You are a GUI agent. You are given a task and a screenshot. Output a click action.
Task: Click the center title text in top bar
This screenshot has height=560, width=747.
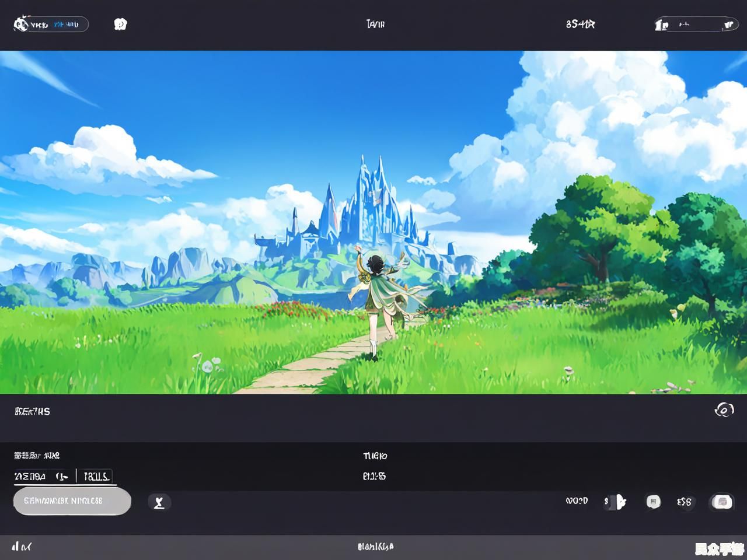tap(375, 24)
